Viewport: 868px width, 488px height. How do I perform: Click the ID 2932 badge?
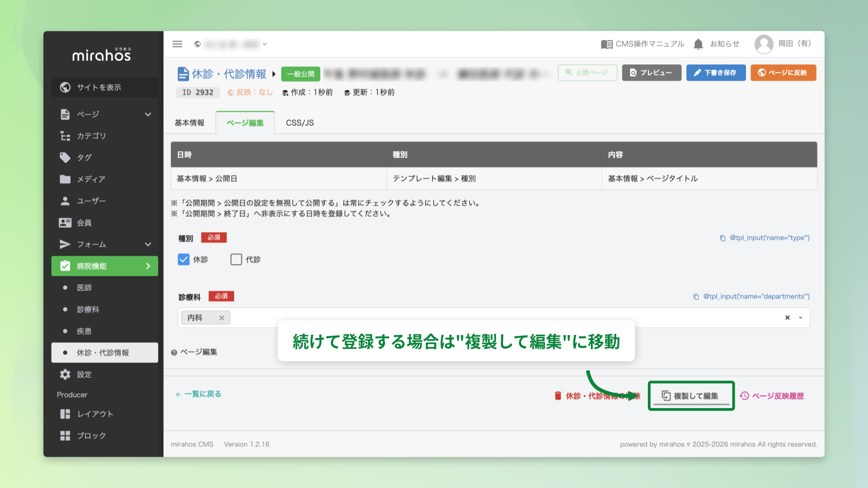[x=198, y=93]
